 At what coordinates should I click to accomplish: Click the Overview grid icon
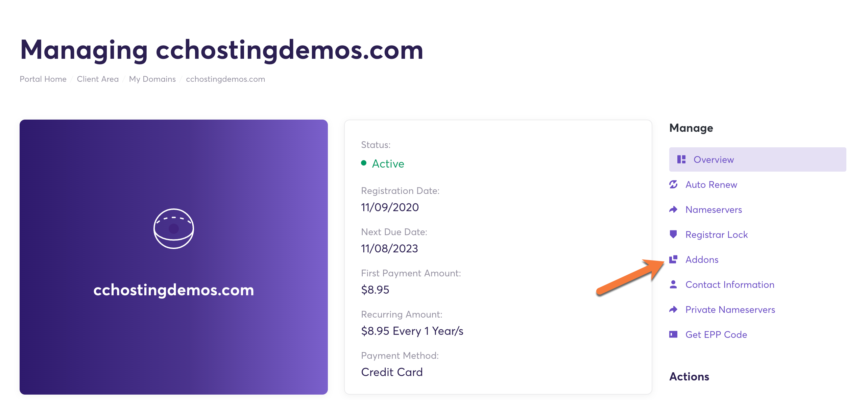(681, 159)
